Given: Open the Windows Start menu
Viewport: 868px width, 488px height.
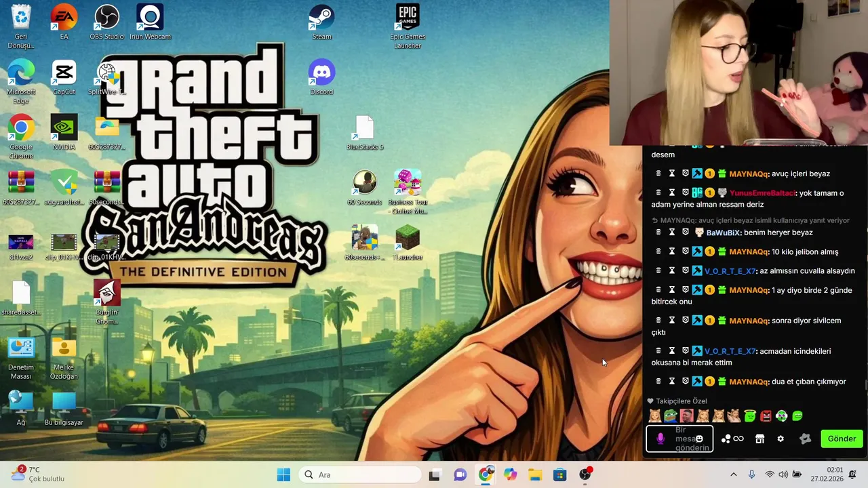Looking at the screenshot, I should (x=283, y=474).
